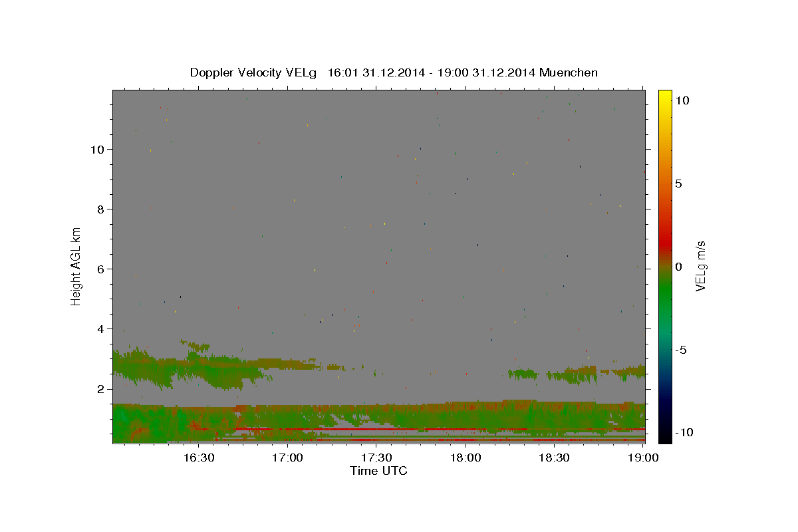
Task: Click the 'VELg m/s' colorbar label
Action: pyautogui.click(x=700, y=265)
